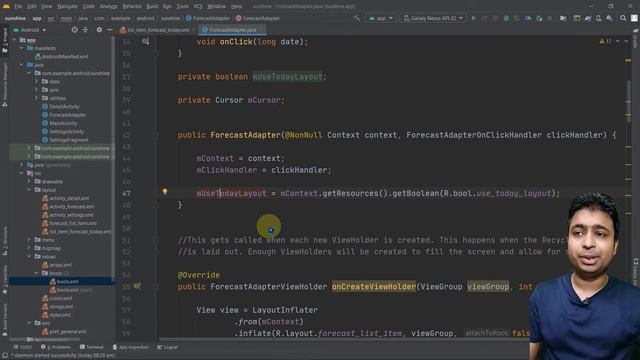Open the Project tool window sidebar button
The height and width of the screenshot is (360, 640).
(x=5, y=40)
